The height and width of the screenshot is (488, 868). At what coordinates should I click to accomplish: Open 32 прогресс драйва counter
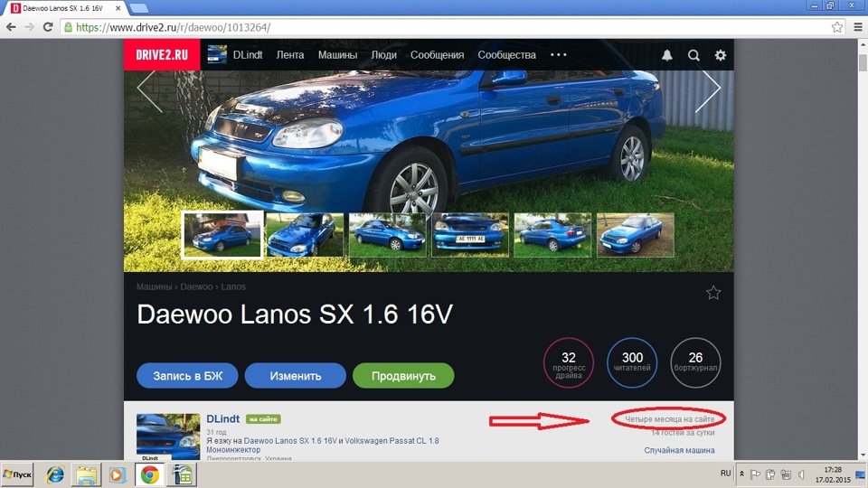click(569, 363)
